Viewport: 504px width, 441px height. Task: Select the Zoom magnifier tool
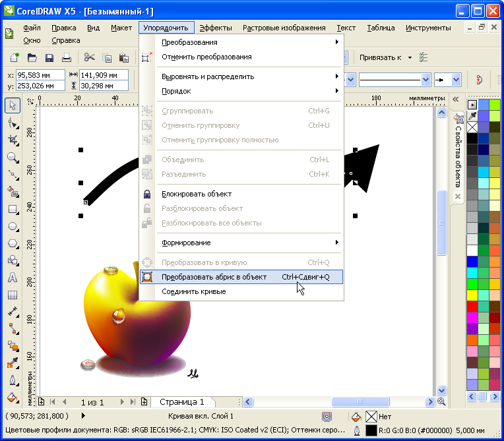(13, 158)
